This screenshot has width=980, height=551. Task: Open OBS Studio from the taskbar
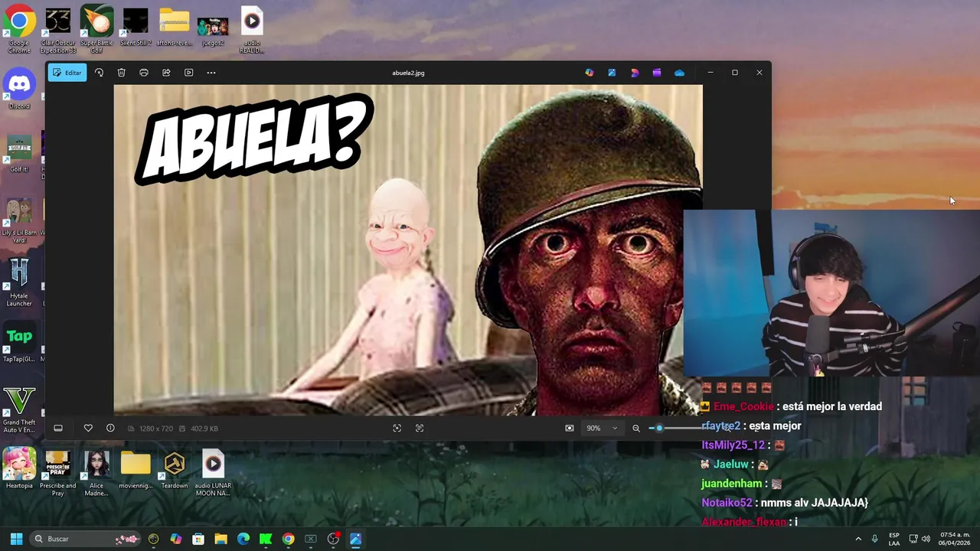(333, 539)
